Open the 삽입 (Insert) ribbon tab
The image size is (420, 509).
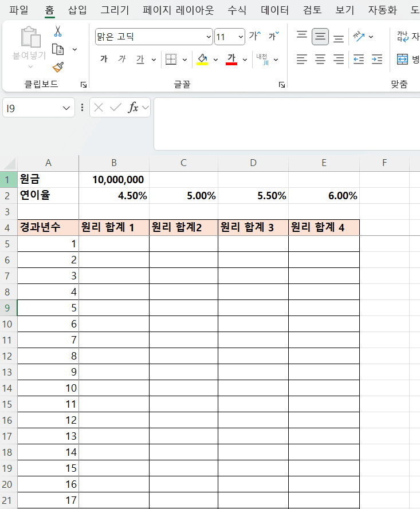(x=77, y=10)
